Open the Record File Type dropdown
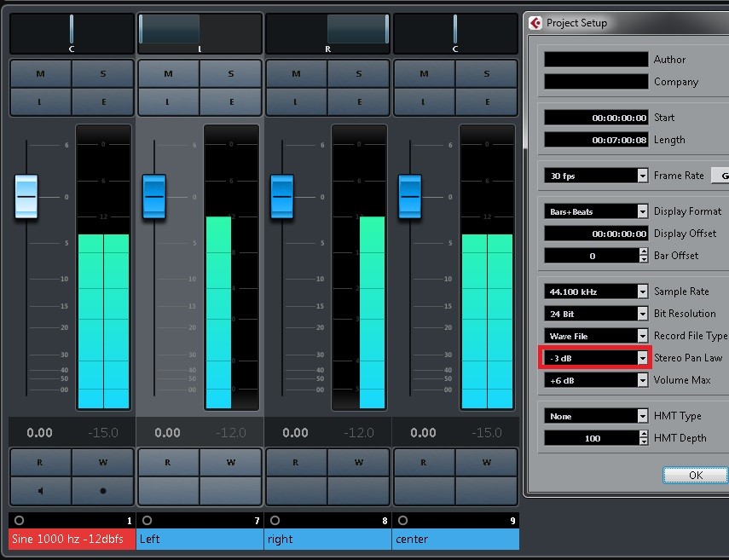Viewport: 729px width, 560px height. 642,336
